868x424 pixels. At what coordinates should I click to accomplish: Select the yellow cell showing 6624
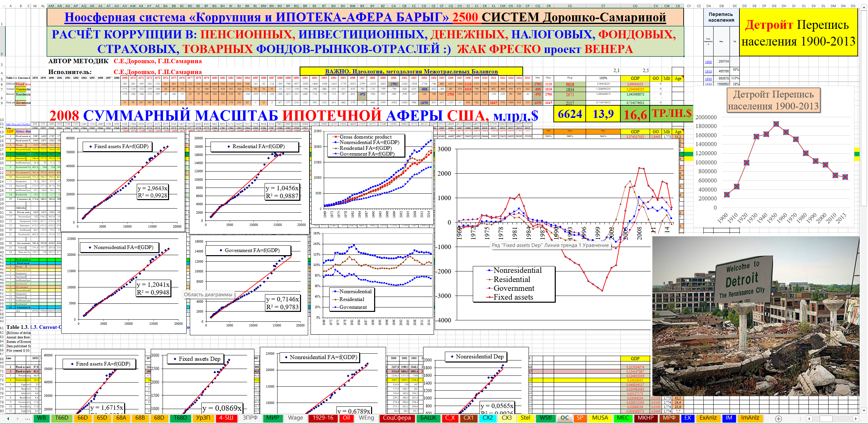click(570, 114)
